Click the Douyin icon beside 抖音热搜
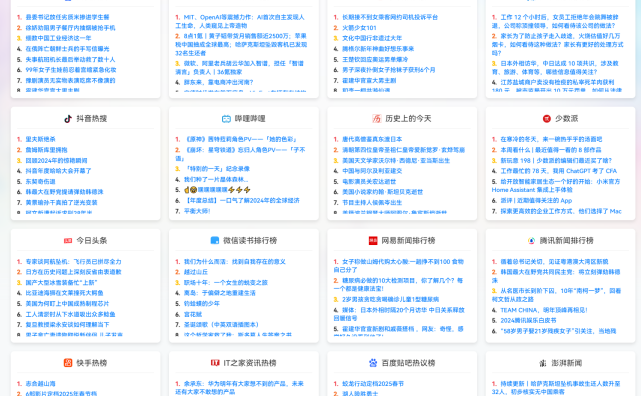The image size is (641, 396). (x=68, y=119)
